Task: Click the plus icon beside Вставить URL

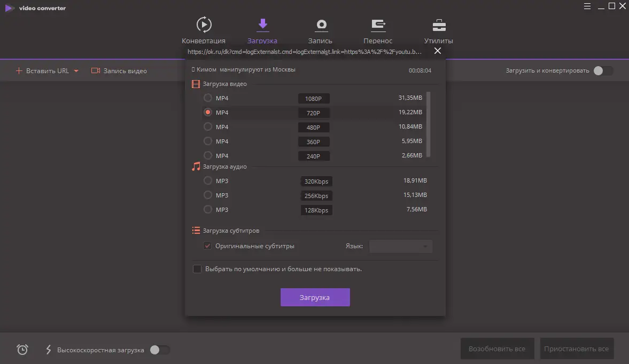Action: (19, 70)
